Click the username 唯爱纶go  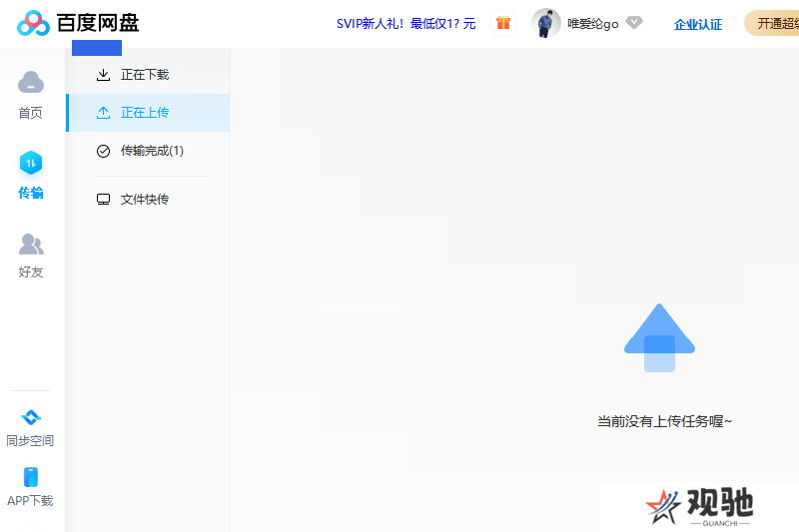(x=592, y=23)
